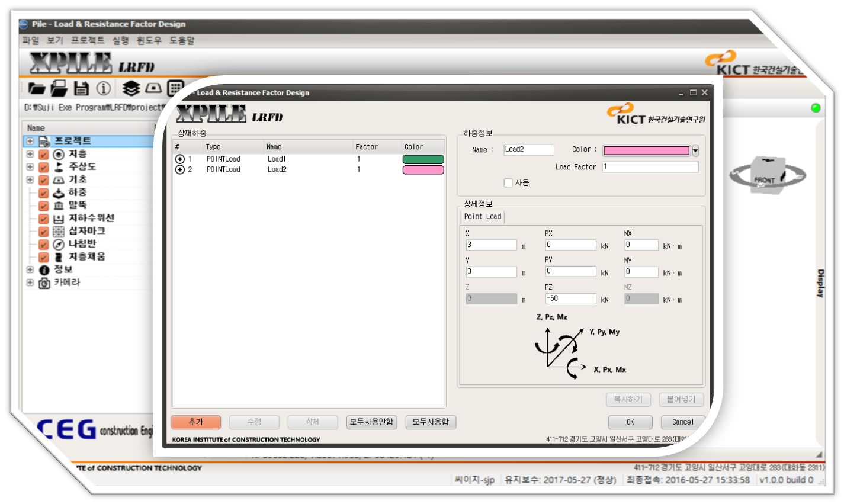Open the grid table toolbar icon

(175, 88)
